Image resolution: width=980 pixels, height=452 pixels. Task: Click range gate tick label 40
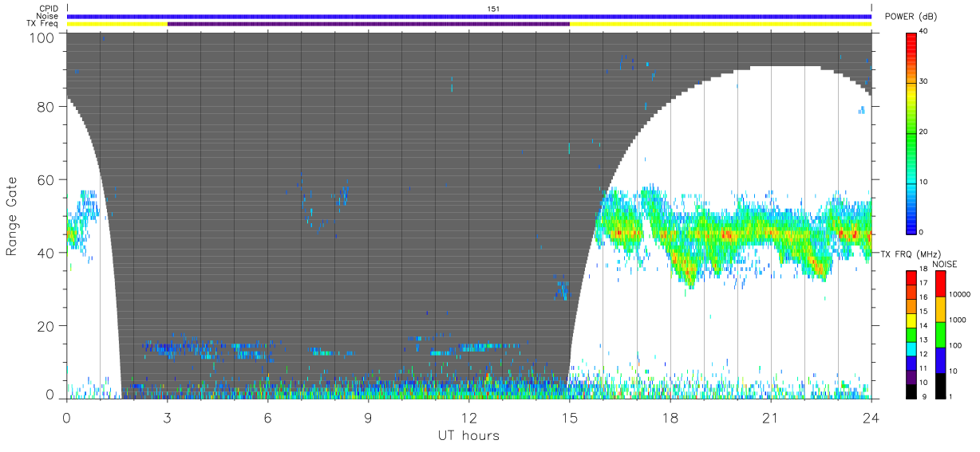tap(46, 253)
